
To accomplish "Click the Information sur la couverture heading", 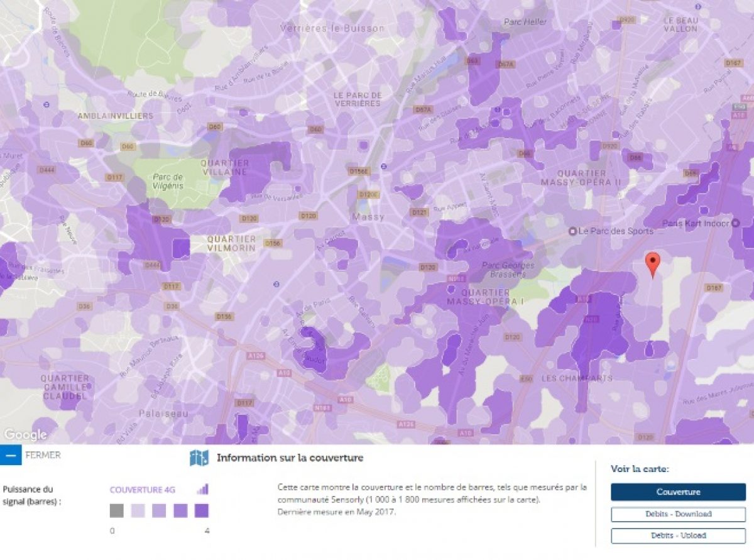I will [290, 458].
